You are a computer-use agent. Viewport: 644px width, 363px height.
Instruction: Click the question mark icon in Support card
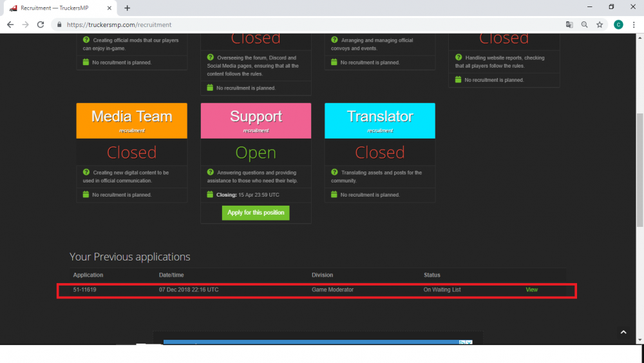211,172
